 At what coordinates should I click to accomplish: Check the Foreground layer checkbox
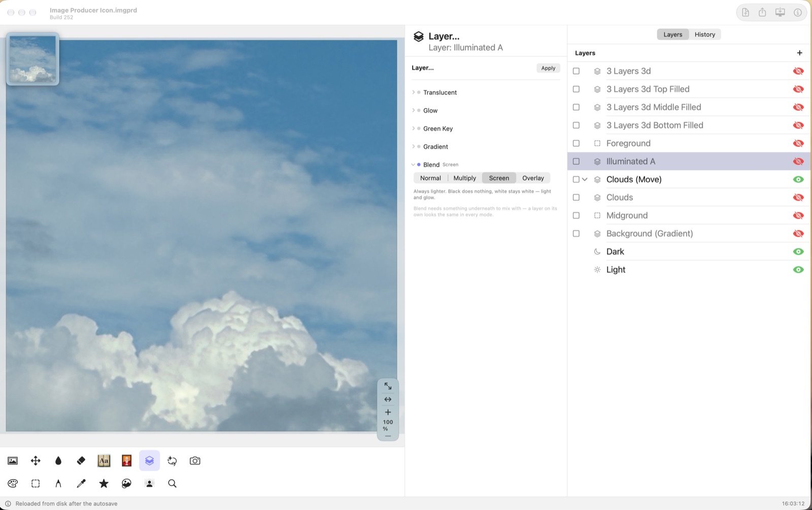coord(576,143)
